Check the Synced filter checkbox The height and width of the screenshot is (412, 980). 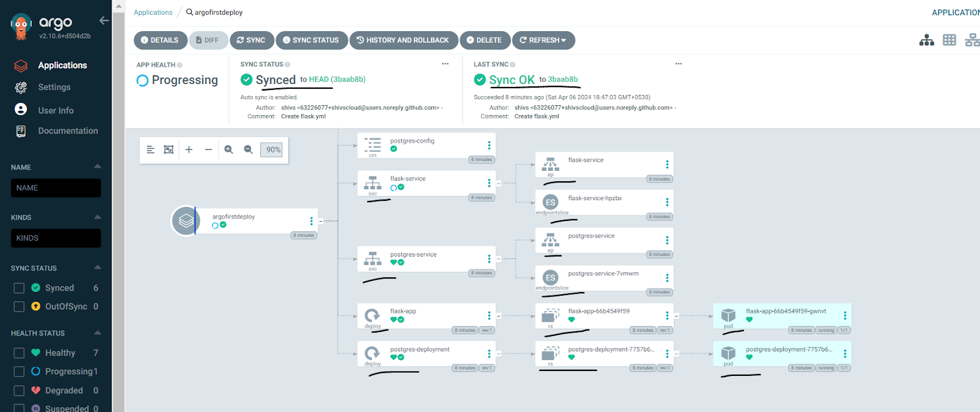19,288
